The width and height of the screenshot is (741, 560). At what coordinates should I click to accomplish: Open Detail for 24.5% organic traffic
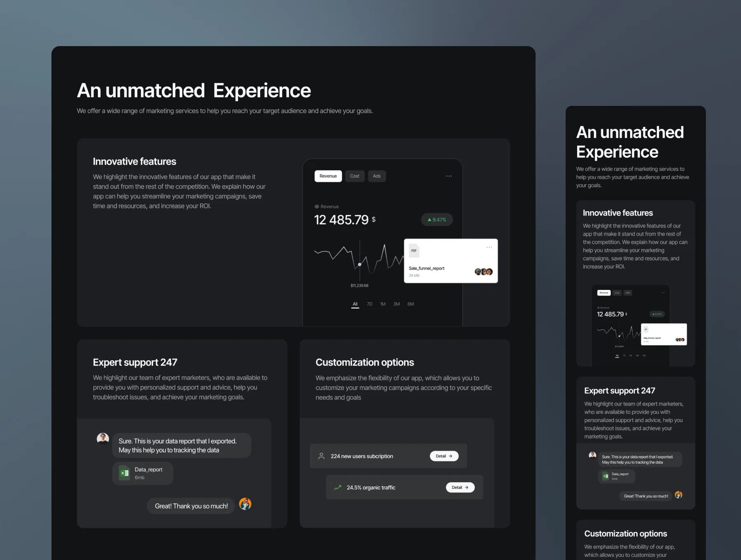point(460,488)
